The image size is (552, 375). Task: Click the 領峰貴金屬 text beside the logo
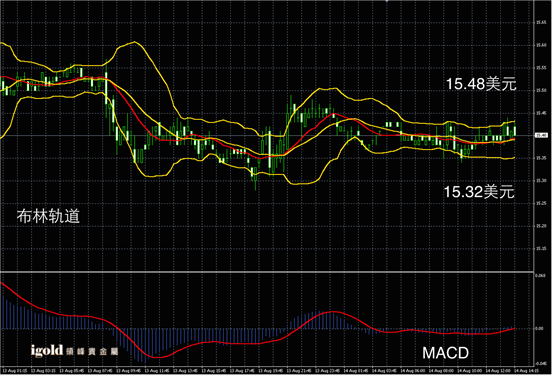(x=92, y=351)
